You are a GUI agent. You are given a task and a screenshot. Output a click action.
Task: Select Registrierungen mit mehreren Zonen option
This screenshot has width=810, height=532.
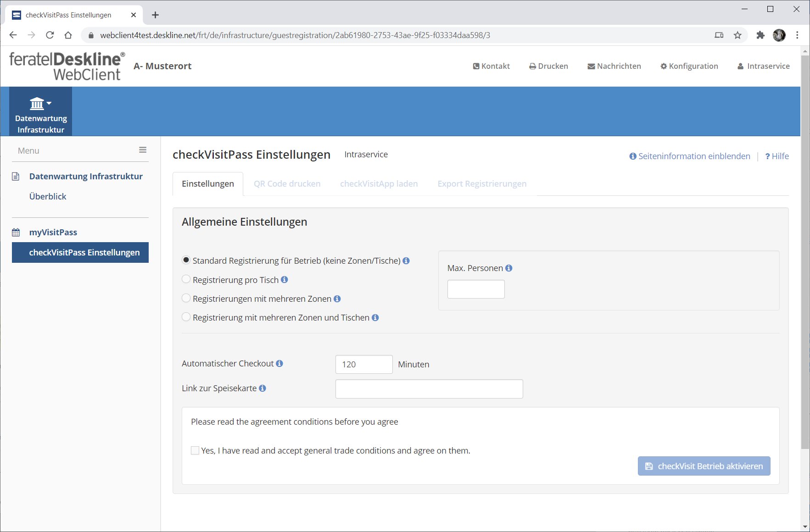pyautogui.click(x=186, y=299)
